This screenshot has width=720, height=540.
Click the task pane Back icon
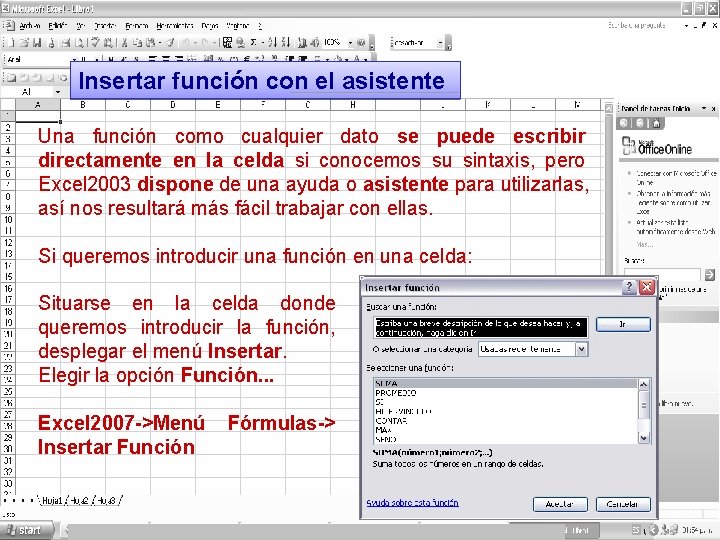pos(624,123)
